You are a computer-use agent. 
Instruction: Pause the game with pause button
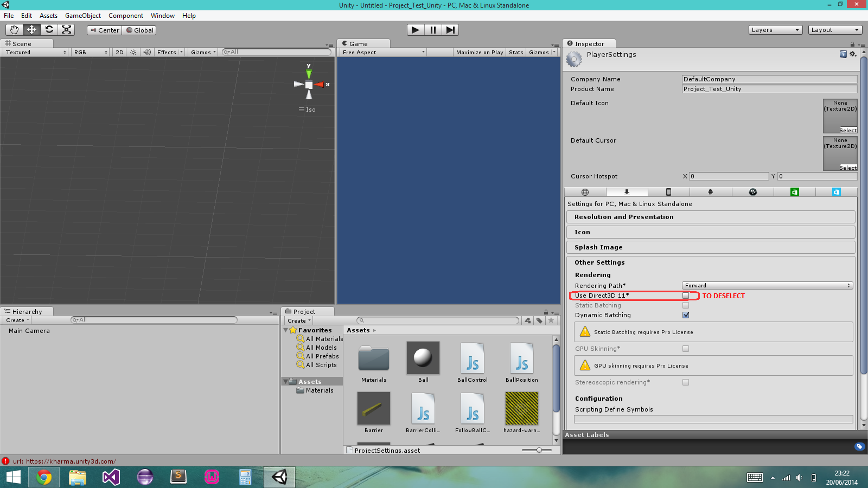[x=433, y=30]
